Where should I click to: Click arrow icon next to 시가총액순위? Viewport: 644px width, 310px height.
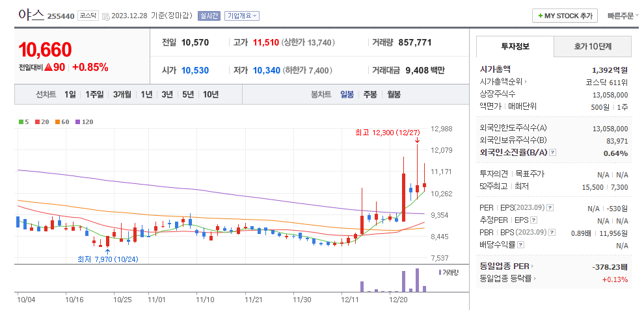(x=526, y=82)
